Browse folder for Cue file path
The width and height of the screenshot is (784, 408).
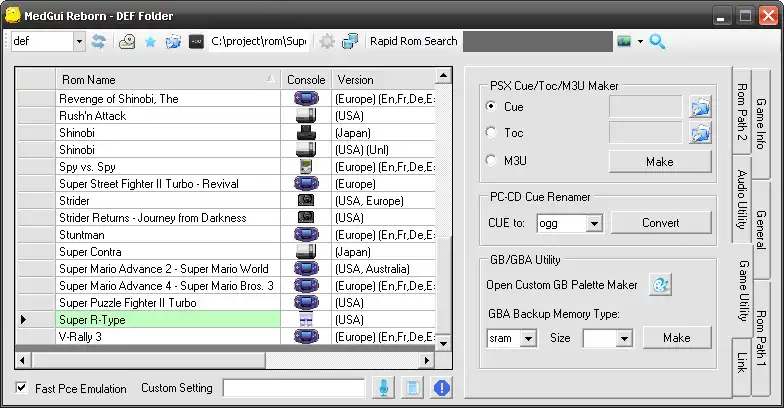pyautogui.click(x=700, y=106)
